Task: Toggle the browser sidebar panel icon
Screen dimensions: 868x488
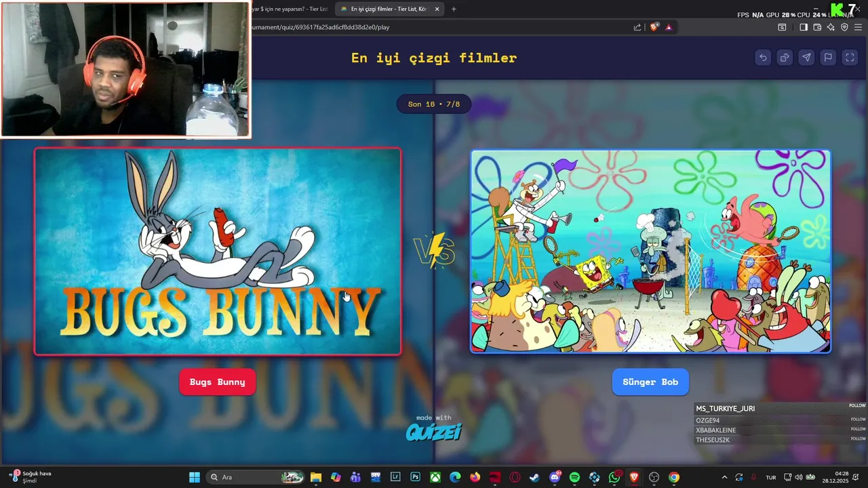Action: (x=803, y=27)
